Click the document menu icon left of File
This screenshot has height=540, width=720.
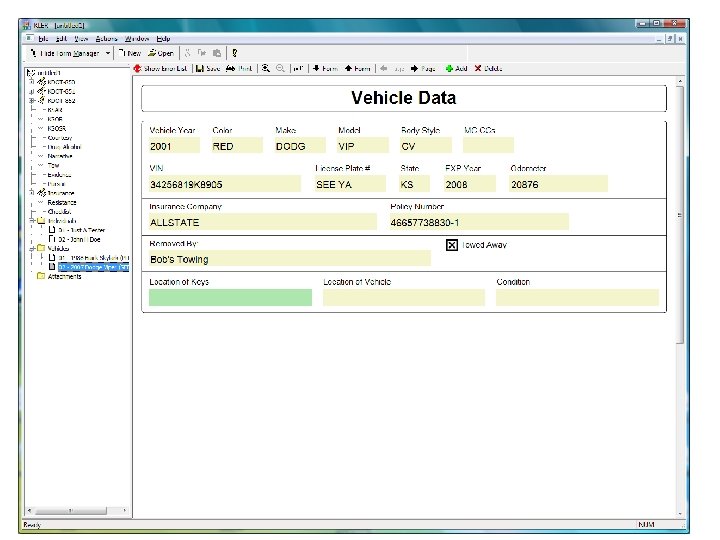point(29,38)
